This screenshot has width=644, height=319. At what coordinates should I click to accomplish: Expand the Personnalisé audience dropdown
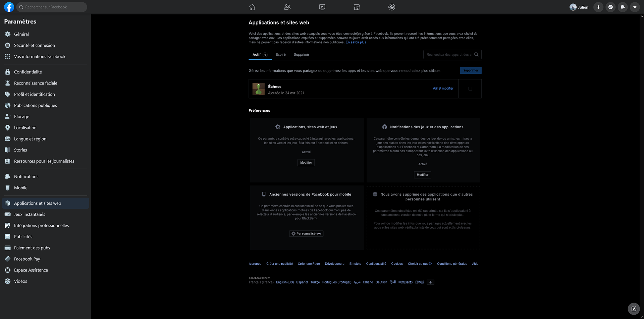tap(306, 234)
